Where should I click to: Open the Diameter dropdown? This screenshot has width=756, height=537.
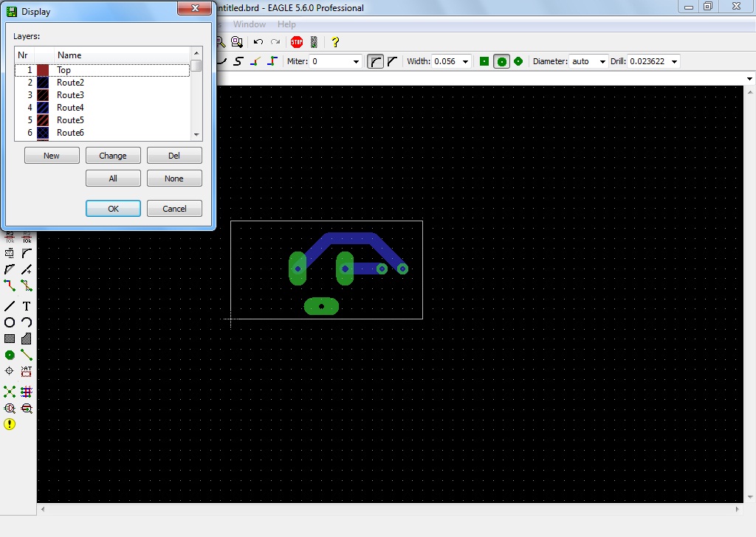602,62
